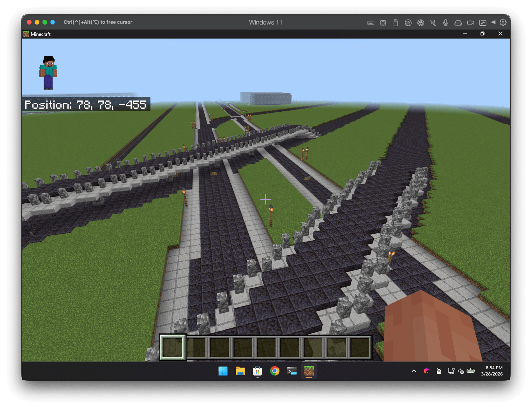The image size is (532, 409).
Task: Expand the hidden icons chevron in the system tray
Action: tap(414, 371)
